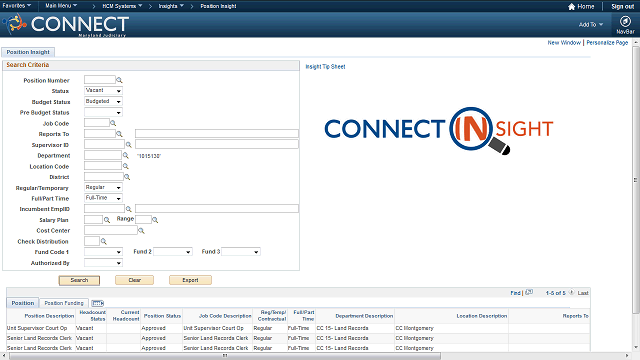Sort by Job Code Description column header
Image resolution: width=640 pixels, height=360 pixels.
tap(225, 316)
